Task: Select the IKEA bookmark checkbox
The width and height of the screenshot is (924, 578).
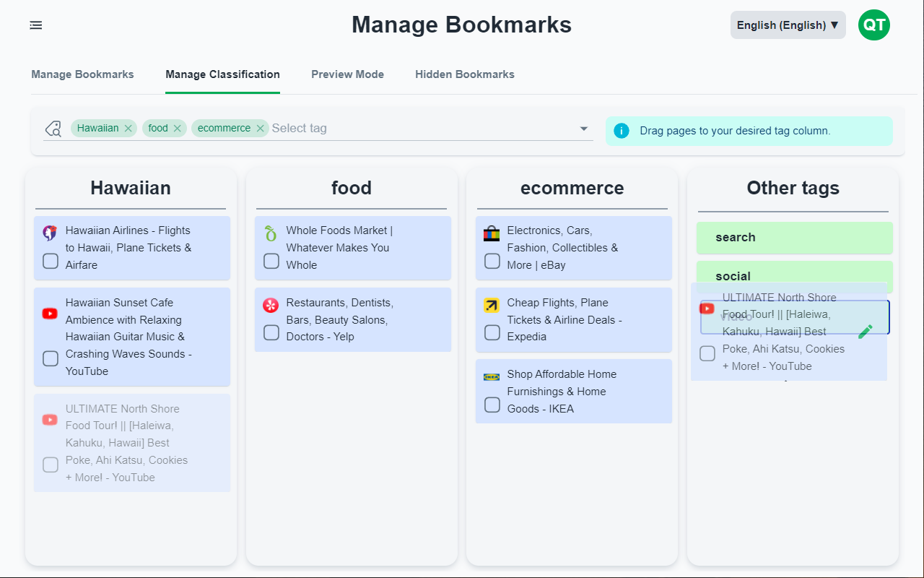Action: [492, 405]
